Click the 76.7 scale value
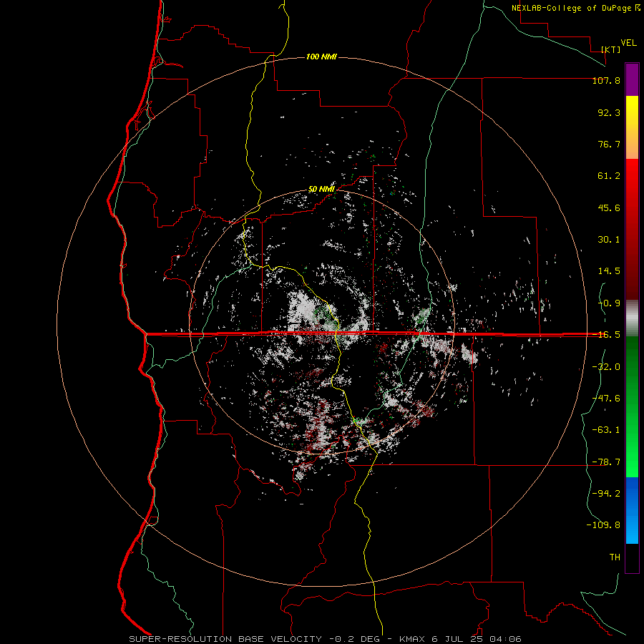644x644 pixels. point(609,144)
